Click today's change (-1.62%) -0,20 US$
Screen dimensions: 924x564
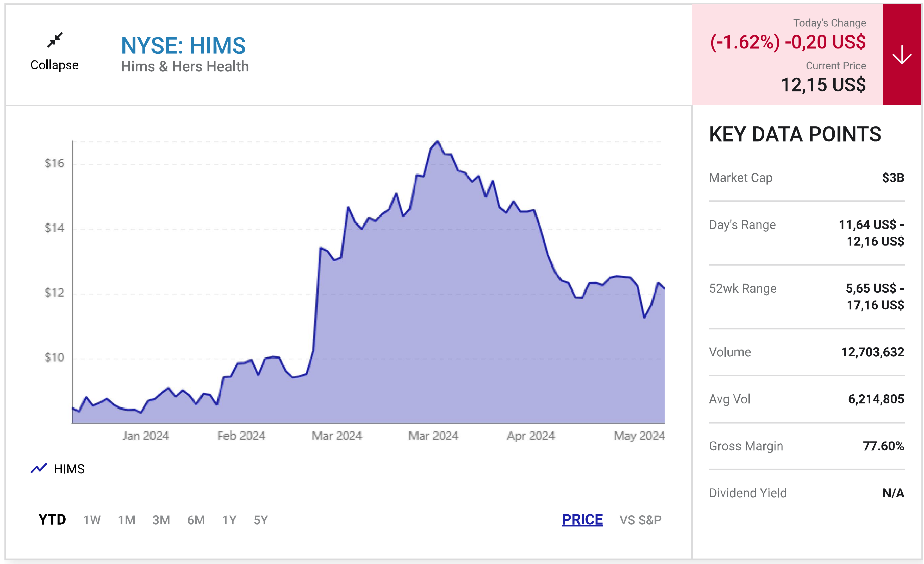[x=788, y=42]
